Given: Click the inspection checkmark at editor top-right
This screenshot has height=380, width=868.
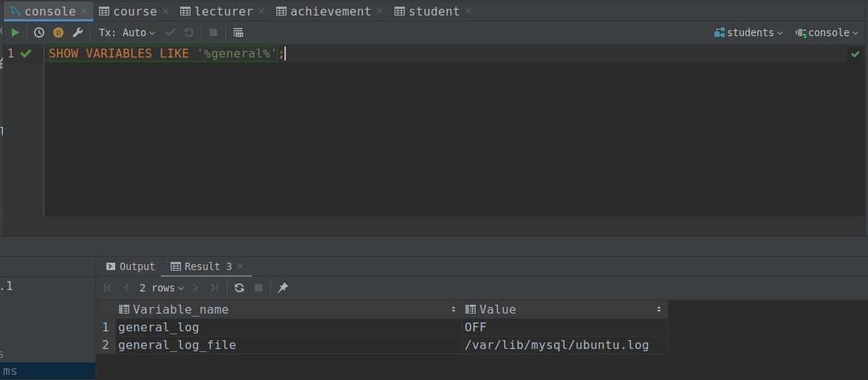Looking at the screenshot, I should (855, 54).
